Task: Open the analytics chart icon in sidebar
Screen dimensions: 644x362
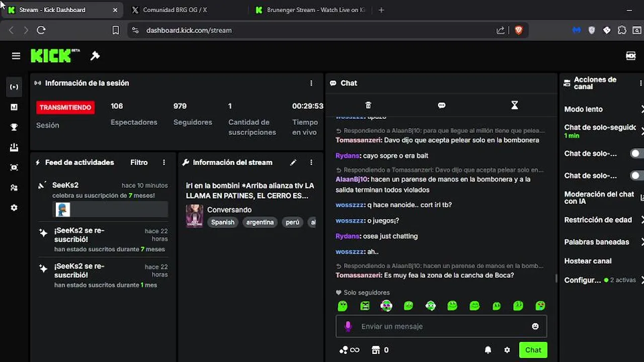Action: tap(14, 107)
